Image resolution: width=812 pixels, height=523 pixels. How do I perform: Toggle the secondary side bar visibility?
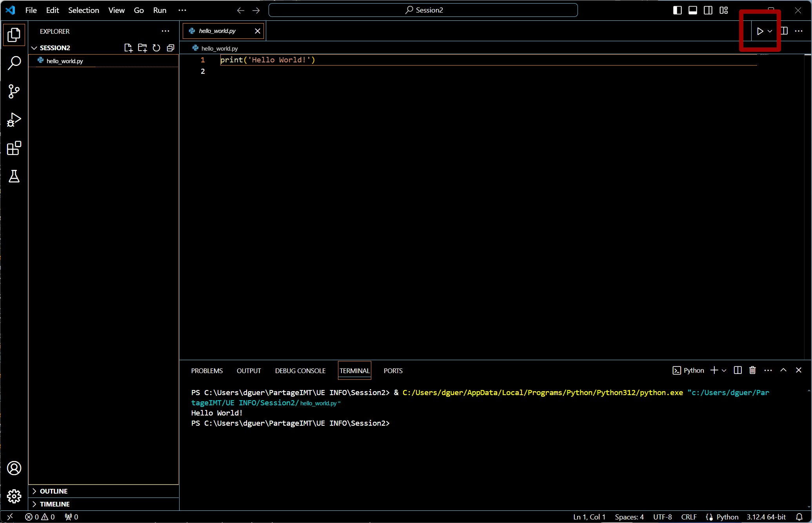(708, 10)
